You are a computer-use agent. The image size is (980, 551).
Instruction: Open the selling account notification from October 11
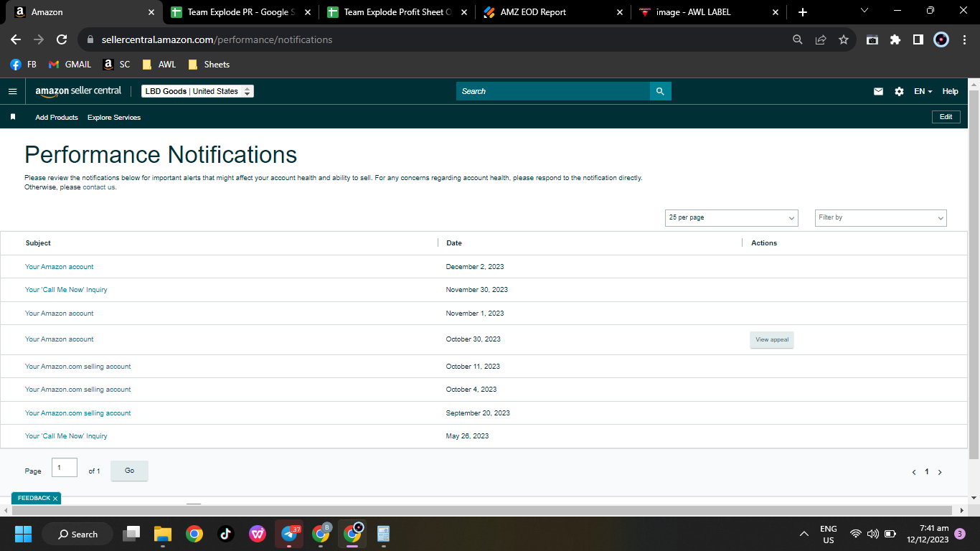tap(78, 367)
